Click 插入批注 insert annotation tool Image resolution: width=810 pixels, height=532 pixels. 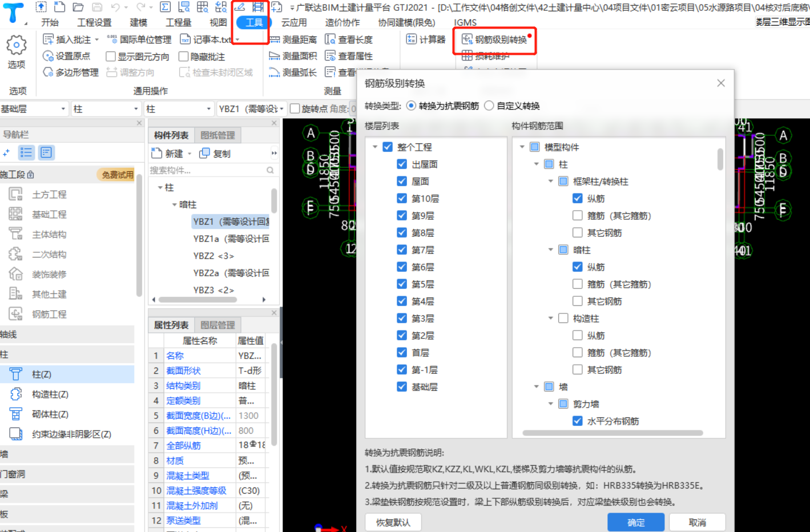click(x=67, y=39)
